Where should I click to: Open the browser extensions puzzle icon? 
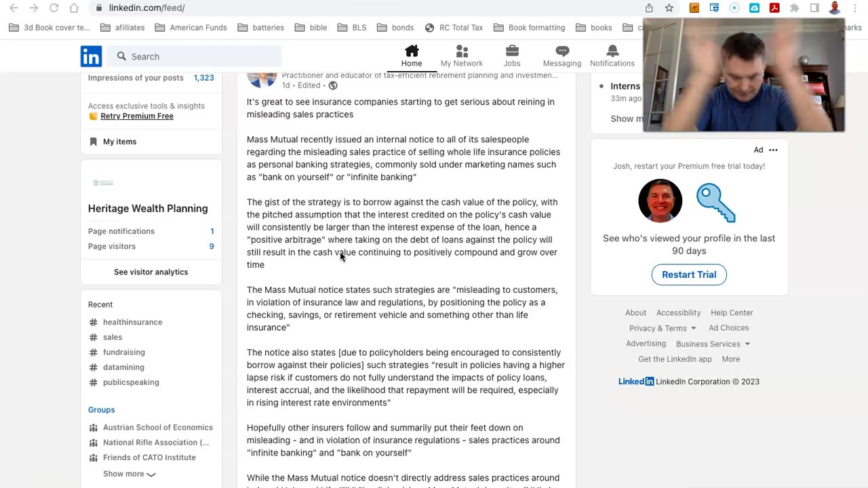(795, 8)
